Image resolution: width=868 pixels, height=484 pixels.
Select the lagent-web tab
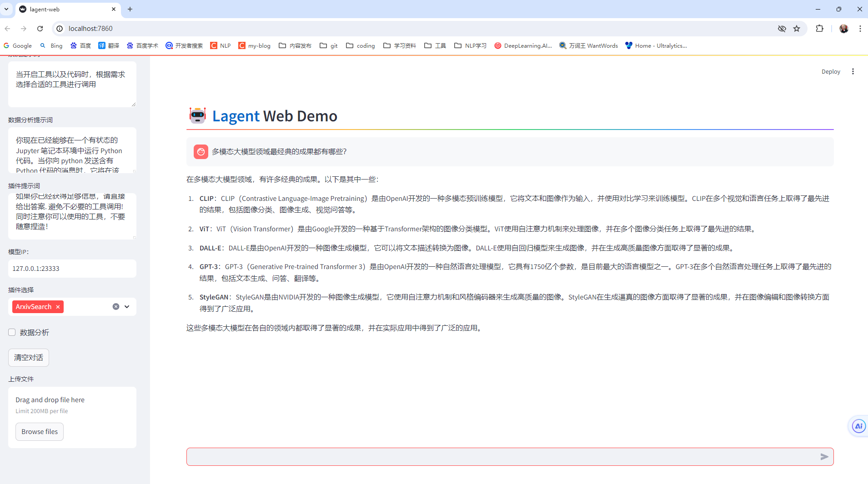pos(68,9)
